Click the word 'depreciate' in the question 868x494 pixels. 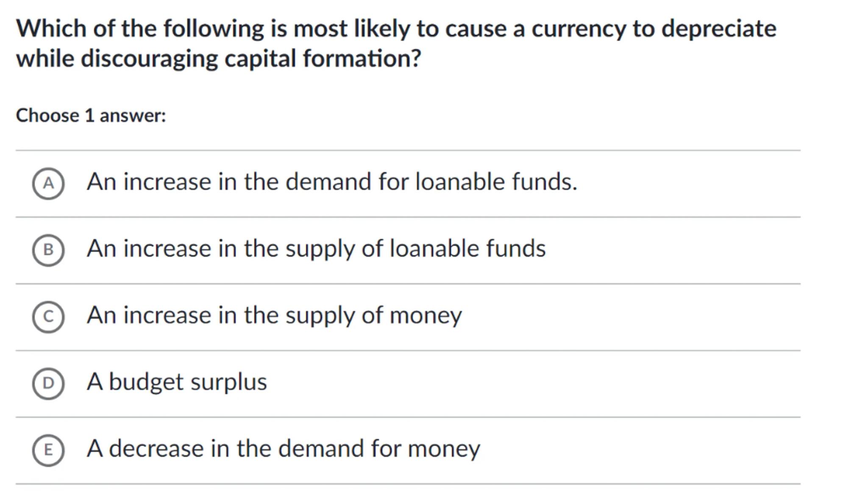click(718, 29)
